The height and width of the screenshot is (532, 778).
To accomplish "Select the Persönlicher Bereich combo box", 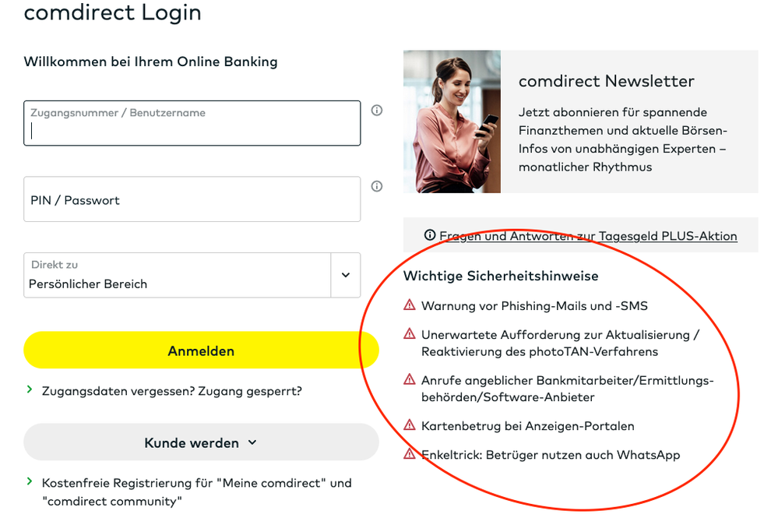I will 192,275.
